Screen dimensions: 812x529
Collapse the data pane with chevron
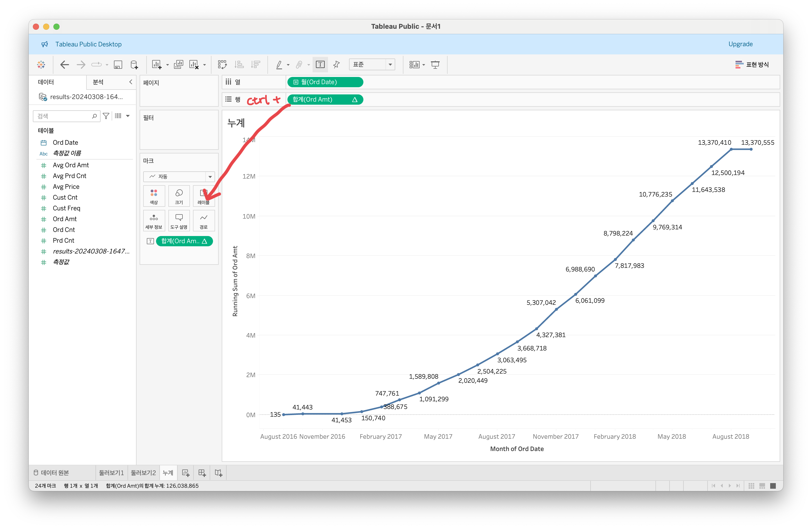[131, 82]
